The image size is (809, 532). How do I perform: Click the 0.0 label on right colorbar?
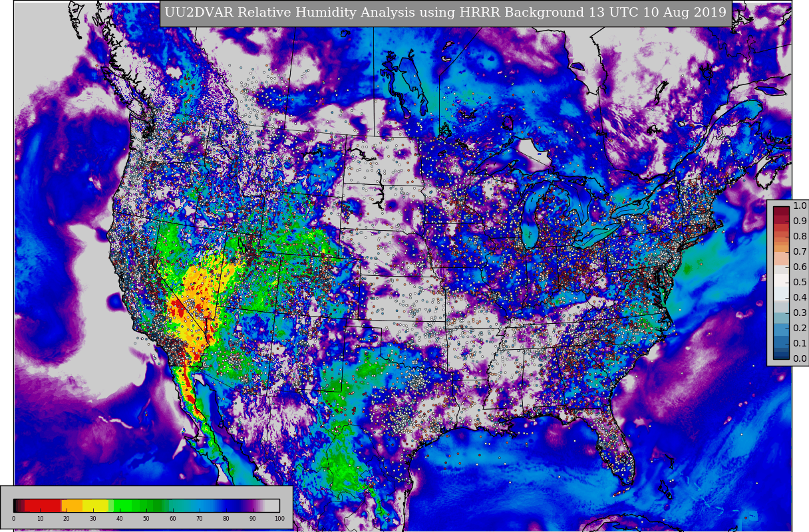coord(800,359)
